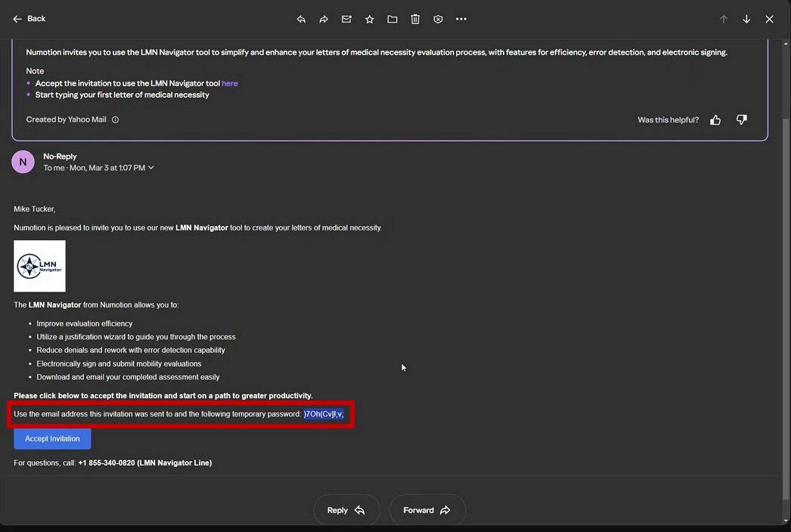Close the email view with X
Image resolution: width=791 pixels, height=532 pixels.
[x=769, y=19]
